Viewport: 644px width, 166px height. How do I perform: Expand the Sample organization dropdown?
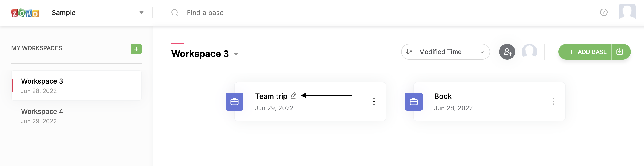(141, 13)
